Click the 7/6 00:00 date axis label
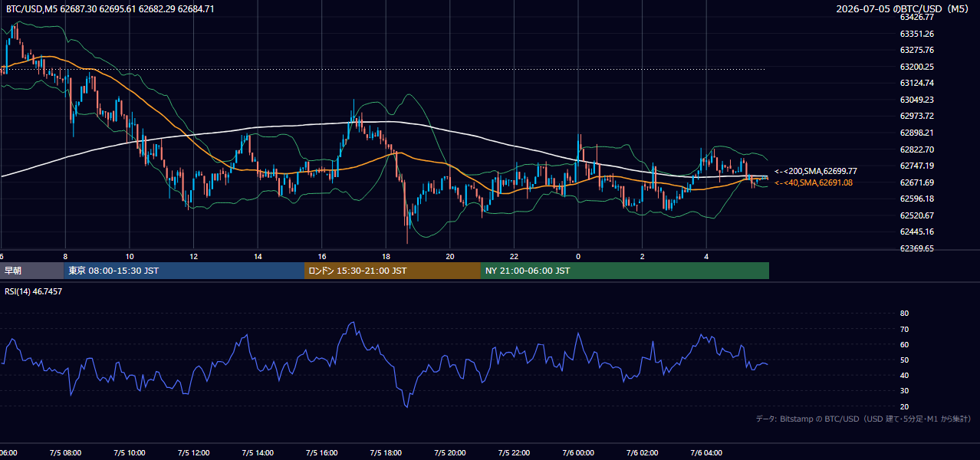The width and height of the screenshot is (980, 460). coord(578,453)
